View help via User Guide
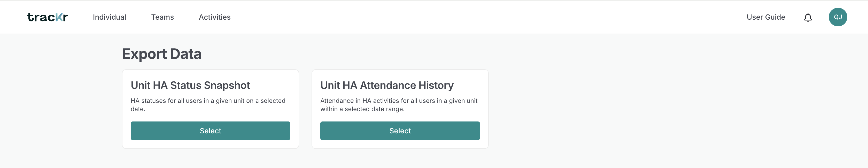This screenshot has width=868, height=168. pyautogui.click(x=765, y=17)
